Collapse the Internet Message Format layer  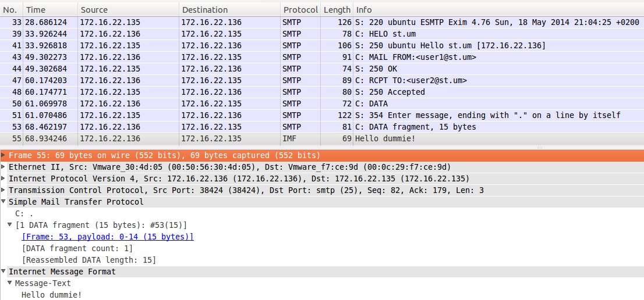[x=3, y=272]
